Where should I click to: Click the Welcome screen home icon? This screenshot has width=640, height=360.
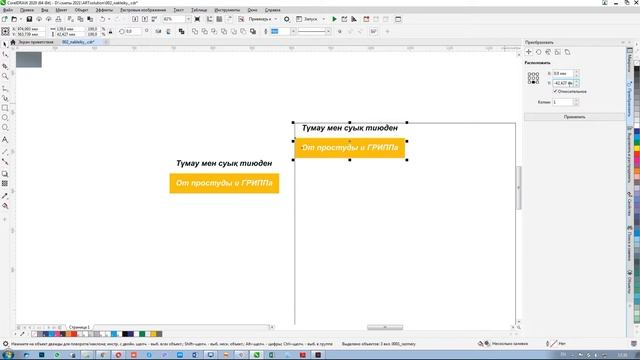click(13, 42)
